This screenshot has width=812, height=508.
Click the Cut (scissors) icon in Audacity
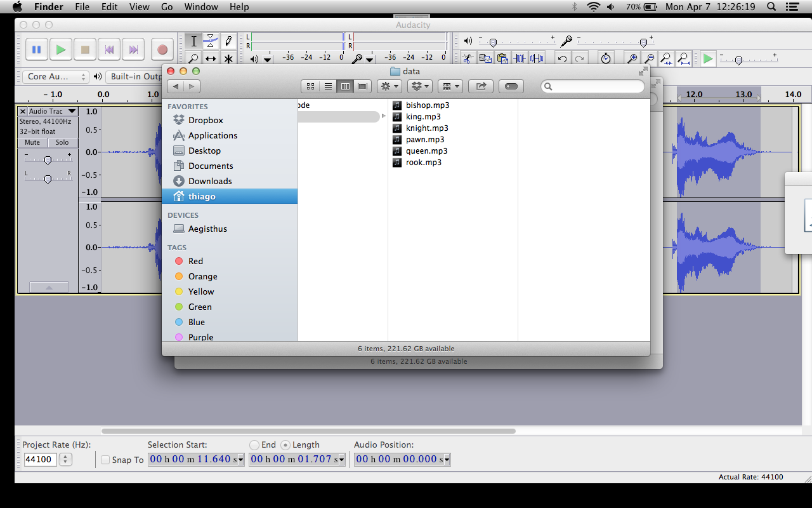468,58
